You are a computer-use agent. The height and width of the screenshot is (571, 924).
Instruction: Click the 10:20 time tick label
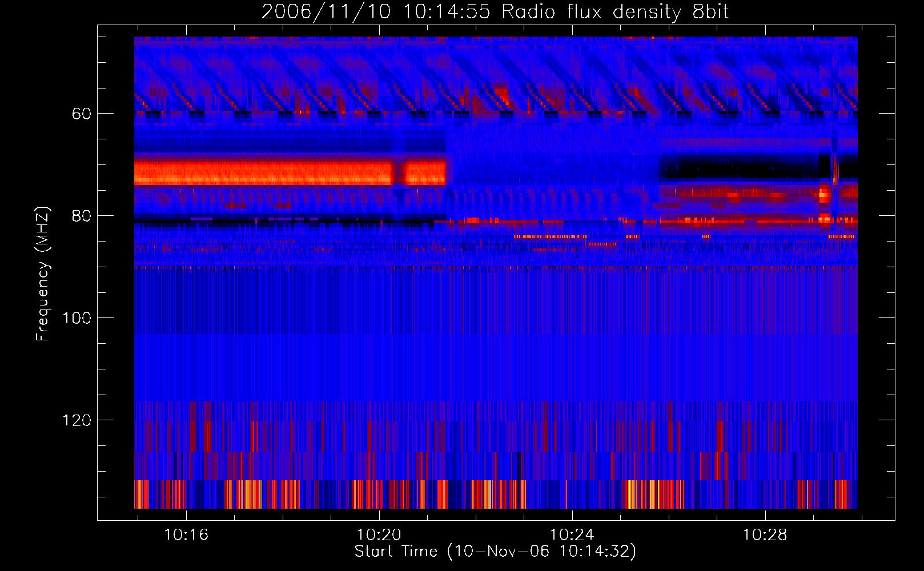pos(379,535)
